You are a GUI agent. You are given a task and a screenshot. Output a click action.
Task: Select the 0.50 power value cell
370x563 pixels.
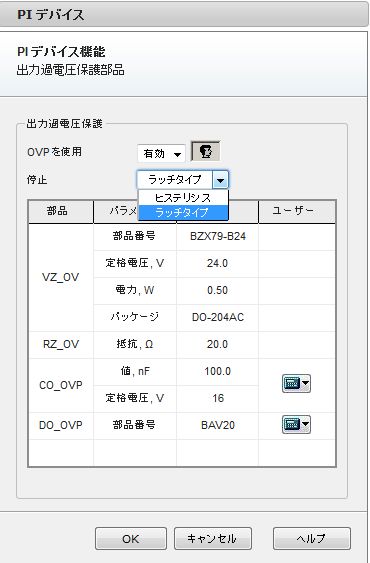point(217,290)
